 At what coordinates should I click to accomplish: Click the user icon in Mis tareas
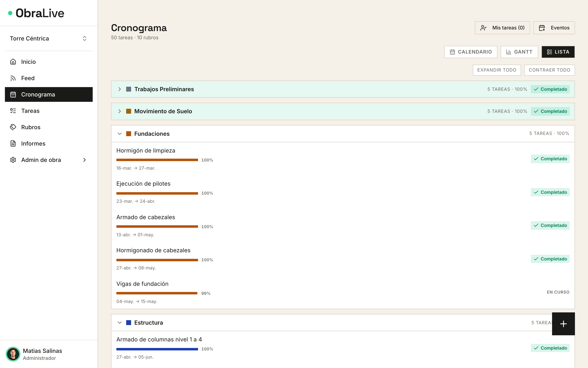483,28
